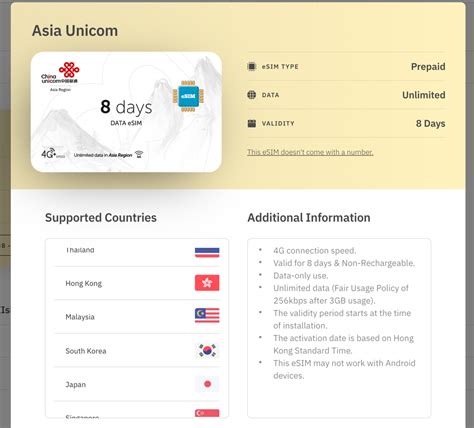The image size is (474, 428).
Task: Click the Supported Countries heading
Action: pyautogui.click(x=101, y=217)
